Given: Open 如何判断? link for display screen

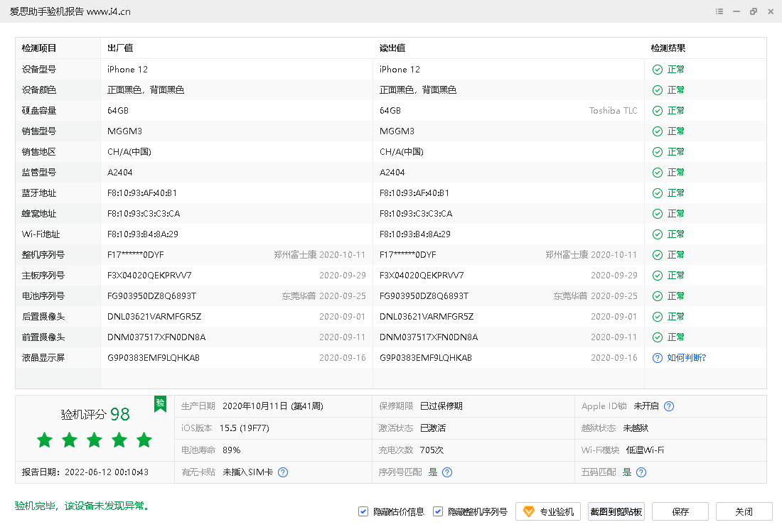Looking at the screenshot, I should (687, 358).
